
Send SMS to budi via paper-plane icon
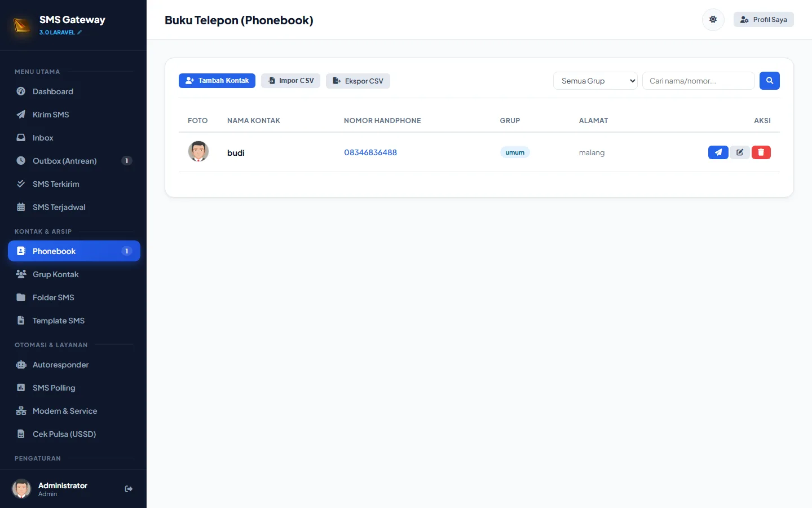click(718, 152)
